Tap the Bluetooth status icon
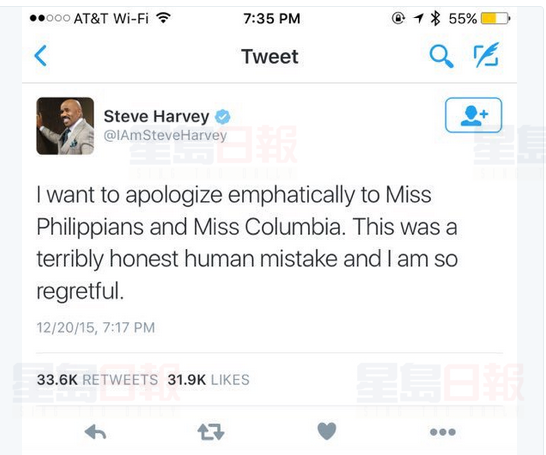The height and width of the screenshot is (455, 546). click(435, 18)
